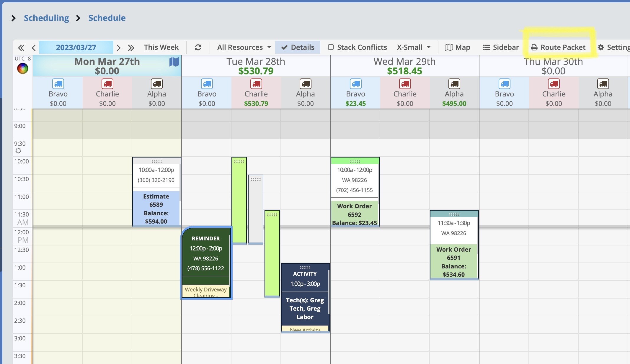This screenshot has width=630, height=364.
Task: Open the X-Small size dropdown
Action: tap(414, 47)
